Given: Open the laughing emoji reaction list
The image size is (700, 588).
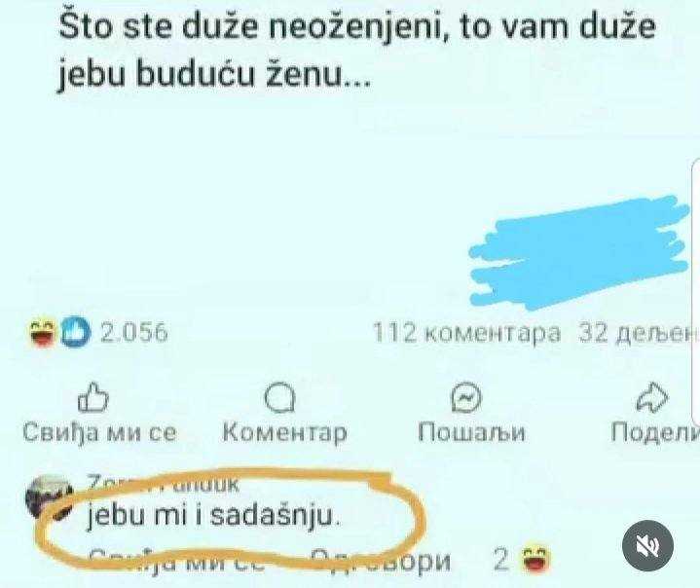Looking at the screenshot, I should (x=43, y=333).
